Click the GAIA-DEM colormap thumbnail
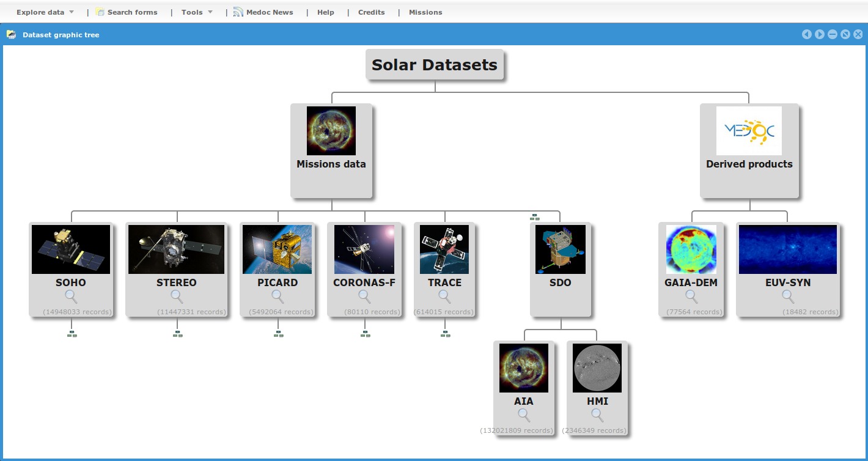The width and height of the screenshot is (868, 461). coord(691,249)
